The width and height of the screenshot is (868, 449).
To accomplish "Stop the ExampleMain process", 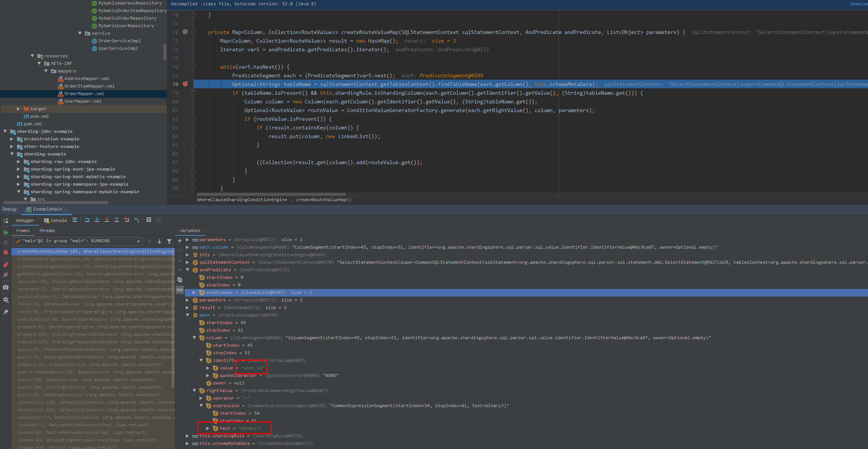I will (6, 252).
